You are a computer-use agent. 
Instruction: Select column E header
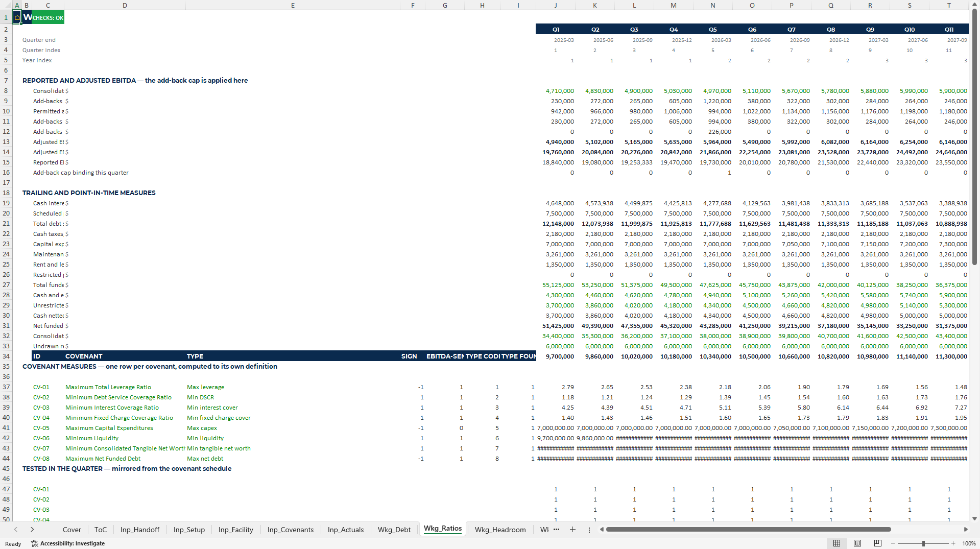pos(293,5)
